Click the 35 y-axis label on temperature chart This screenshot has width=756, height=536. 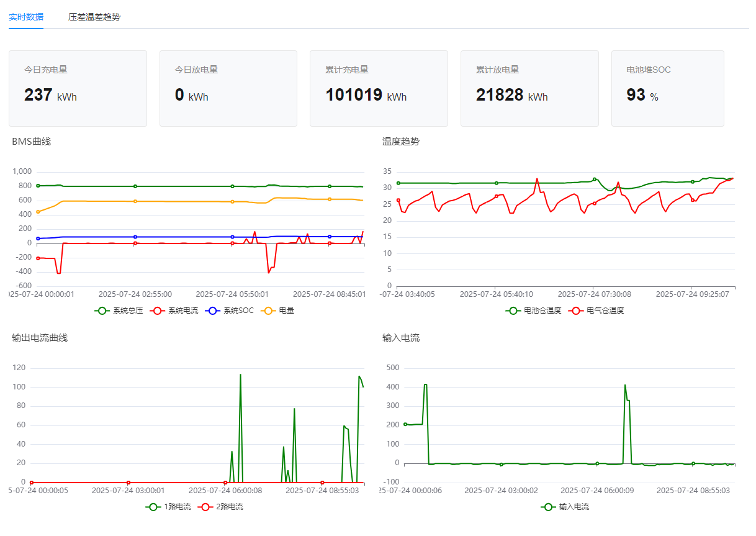387,171
